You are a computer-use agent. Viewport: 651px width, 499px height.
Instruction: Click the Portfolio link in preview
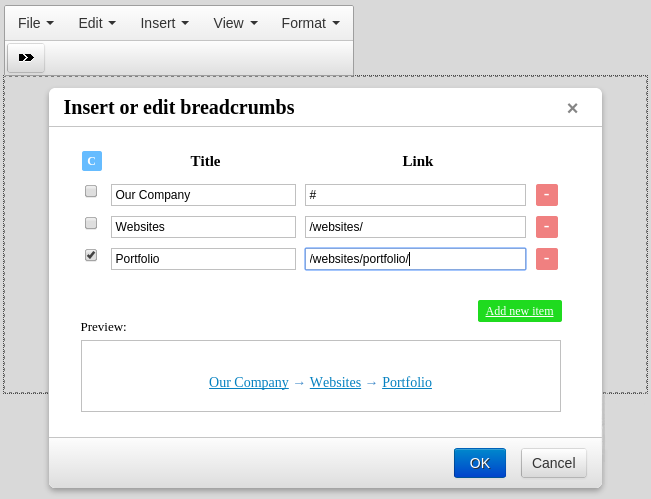(407, 382)
